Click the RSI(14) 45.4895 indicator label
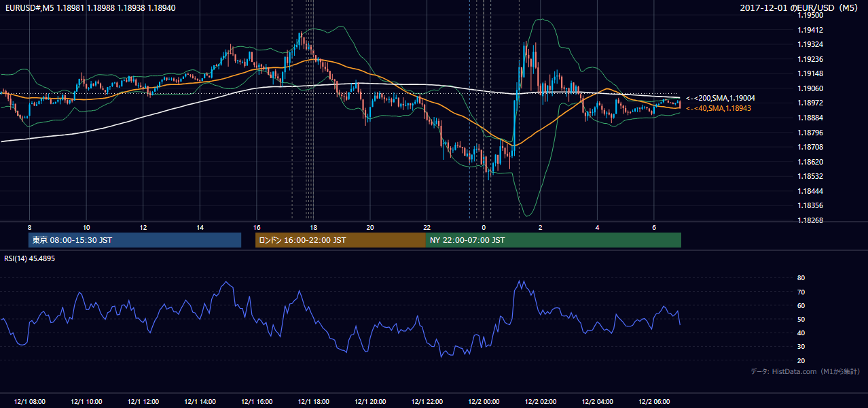The image size is (868, 408). 30,258
